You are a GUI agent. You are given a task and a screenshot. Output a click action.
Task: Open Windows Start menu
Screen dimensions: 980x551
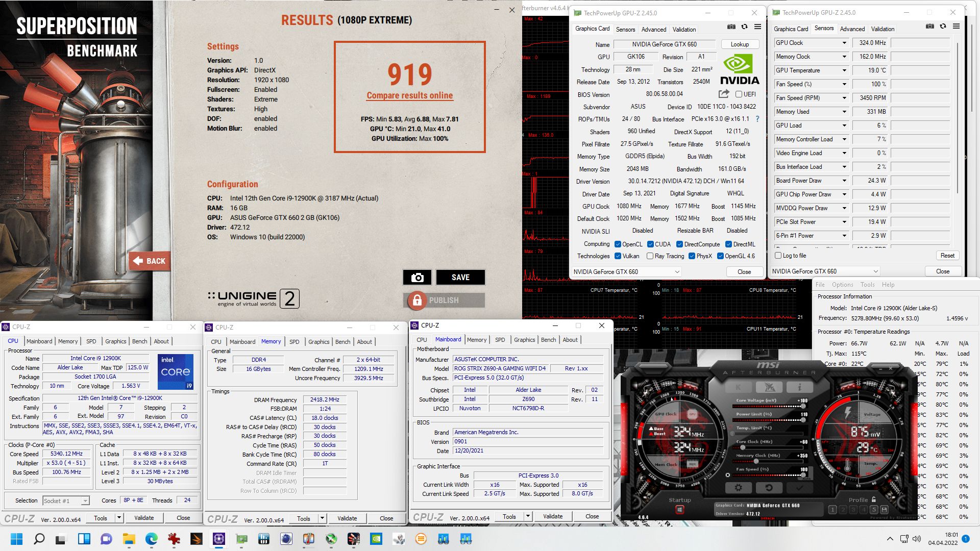tap(16, 539)
